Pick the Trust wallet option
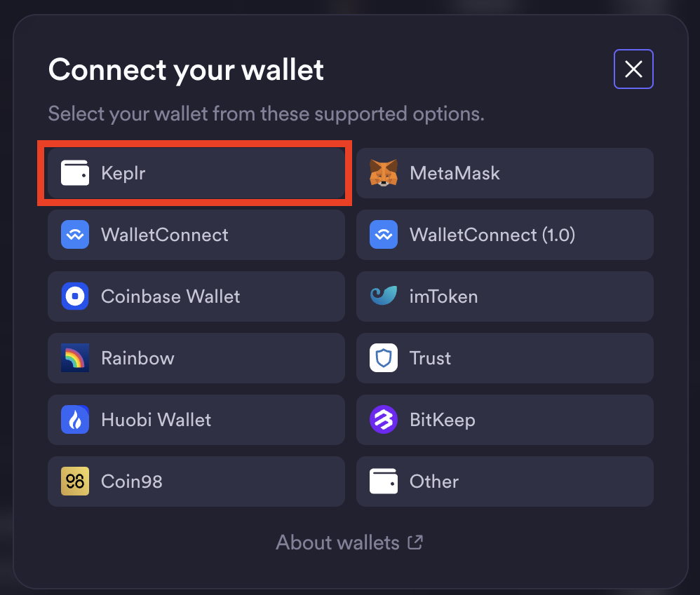This screenshot has width=700, height=595. [504, 358]
